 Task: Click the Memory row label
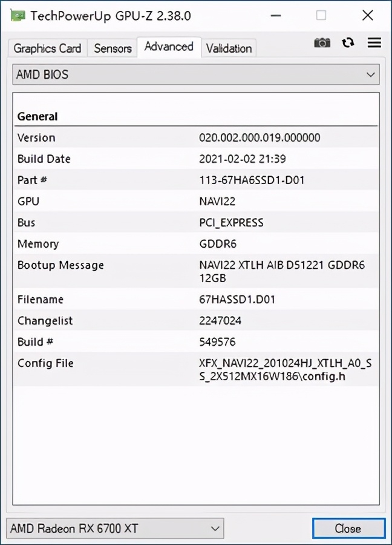click(38, 243)
